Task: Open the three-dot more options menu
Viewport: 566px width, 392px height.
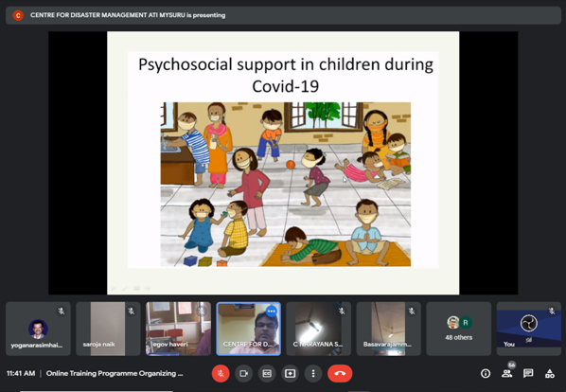Action: (313, 373)
